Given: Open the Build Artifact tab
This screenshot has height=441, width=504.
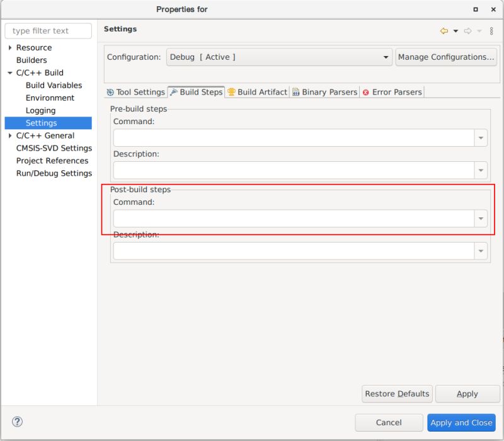Looking at the screenshot, I should point(257,92).
